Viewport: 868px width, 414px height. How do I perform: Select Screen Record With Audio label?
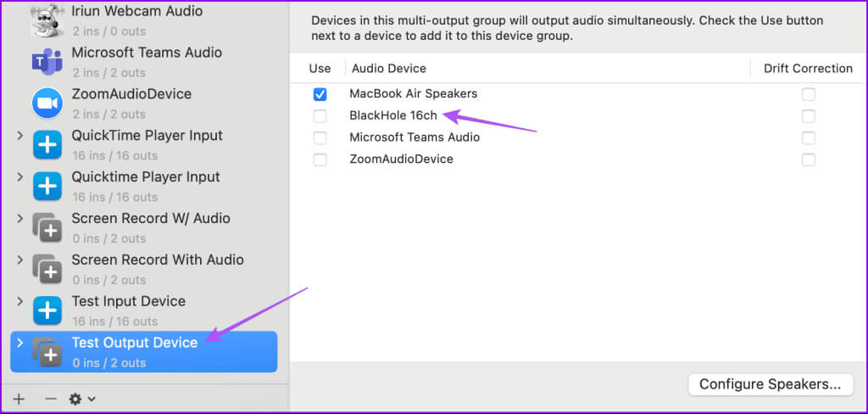pyautogui.click(x=157, y=260)
